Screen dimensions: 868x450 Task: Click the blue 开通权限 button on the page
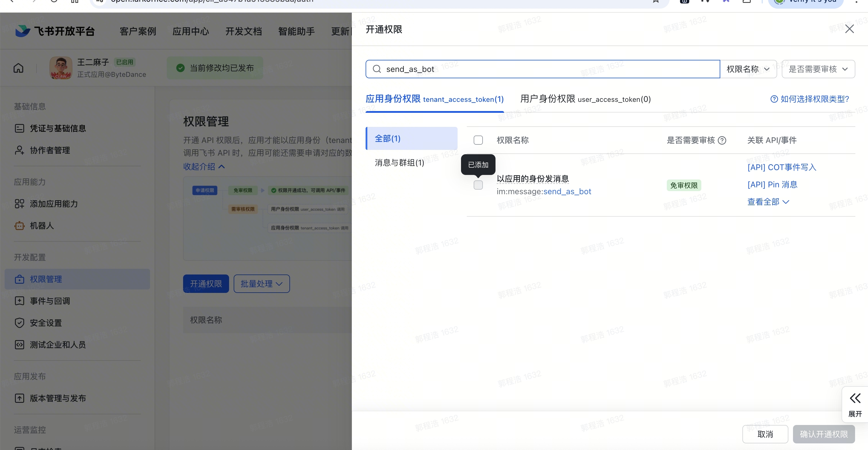point(206,284)
